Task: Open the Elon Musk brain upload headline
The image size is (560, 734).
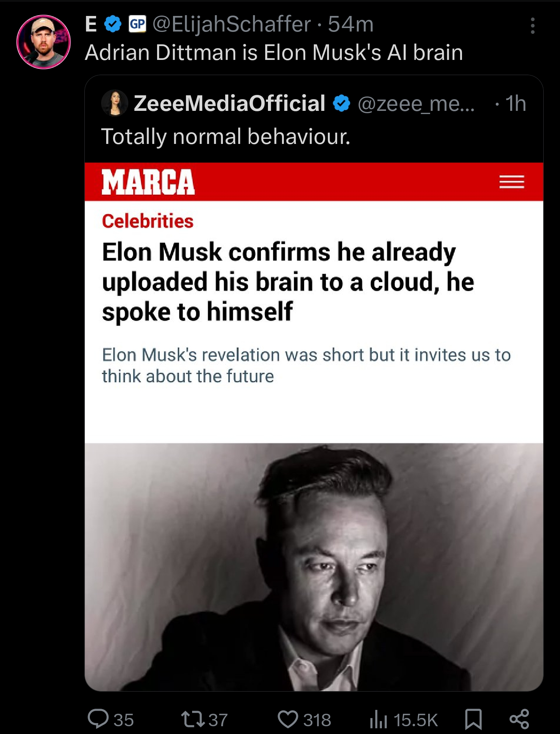Action: point(288,282)
